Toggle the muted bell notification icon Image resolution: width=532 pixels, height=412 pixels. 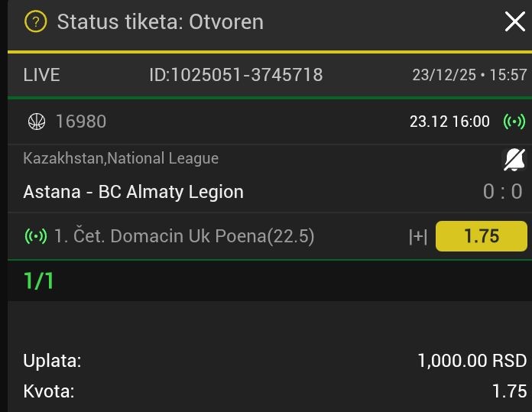[x=514, y=160]
